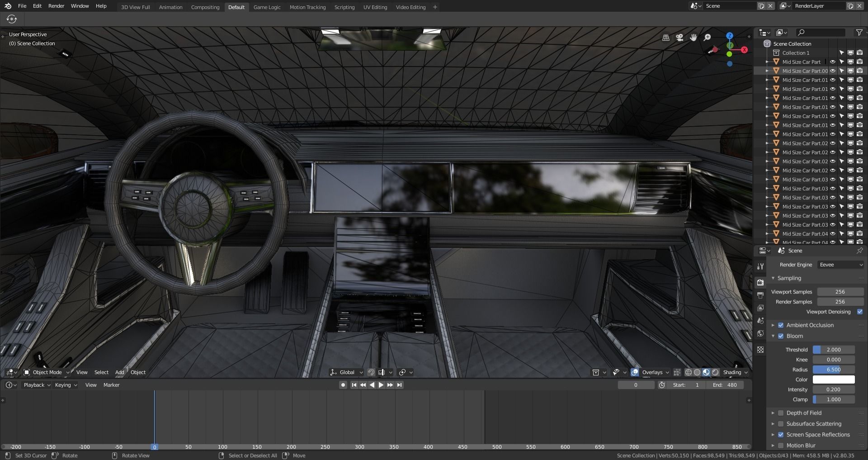Image resolution: width=868 pixels, height=460 pixels.
Task: Open the Playback dropdown in timeline
Action: 37,385
